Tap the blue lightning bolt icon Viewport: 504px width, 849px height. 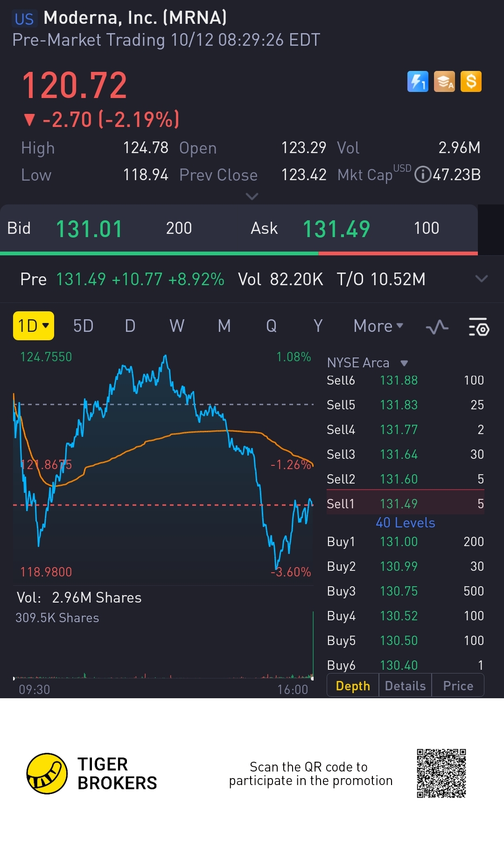click(418, 82)
